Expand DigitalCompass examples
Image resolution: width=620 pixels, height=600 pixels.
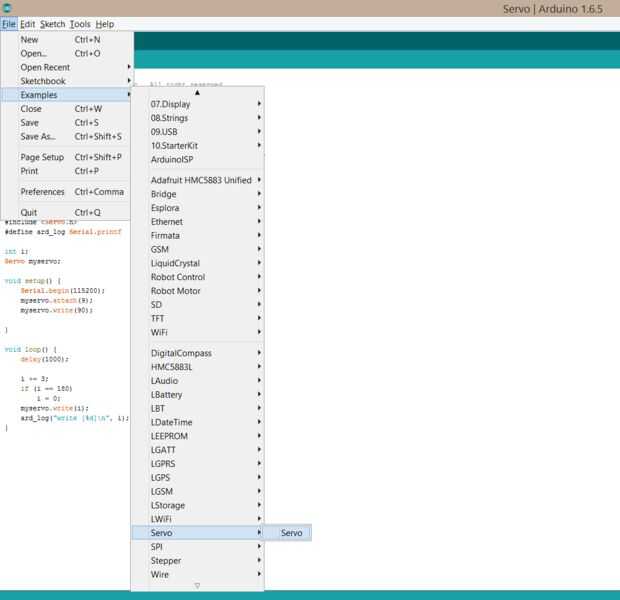coord(198,353)
